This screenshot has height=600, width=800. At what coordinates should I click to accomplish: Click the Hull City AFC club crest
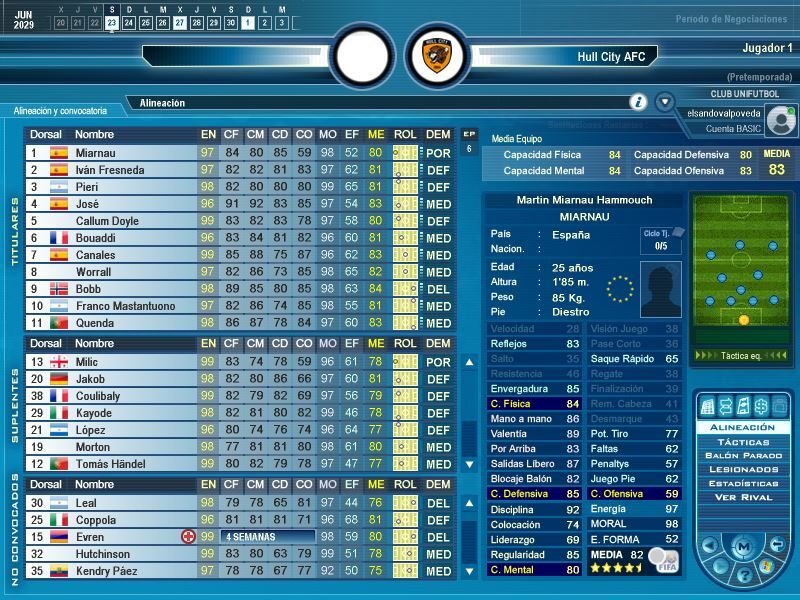click(437, 57)
